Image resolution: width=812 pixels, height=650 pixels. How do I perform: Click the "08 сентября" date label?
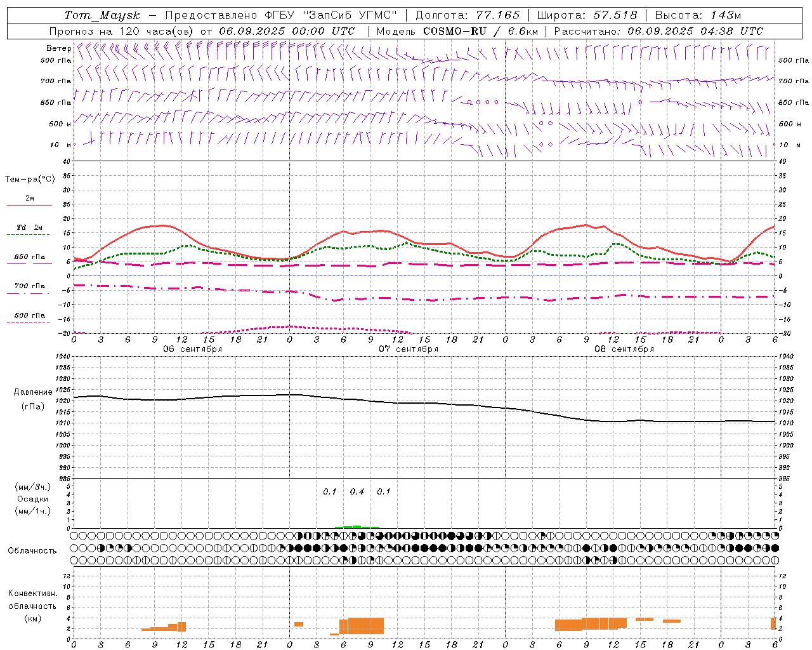624,349
